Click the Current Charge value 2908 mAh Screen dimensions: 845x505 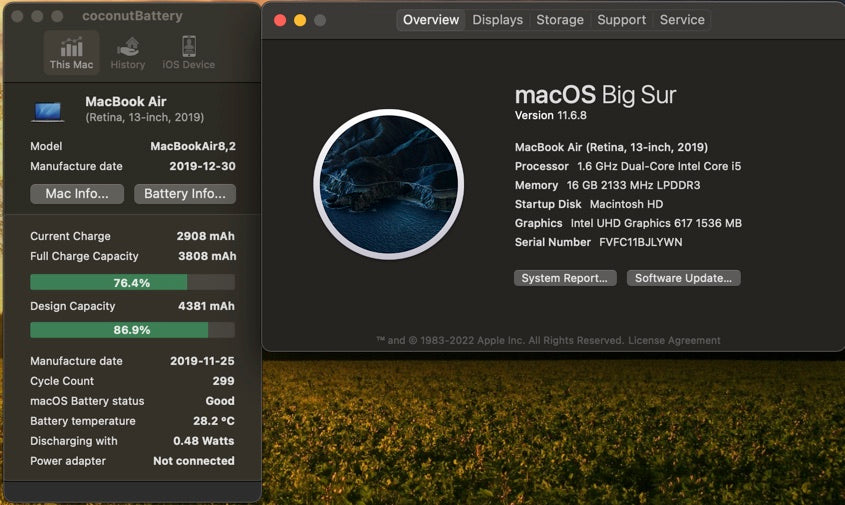tap(206, 236)
